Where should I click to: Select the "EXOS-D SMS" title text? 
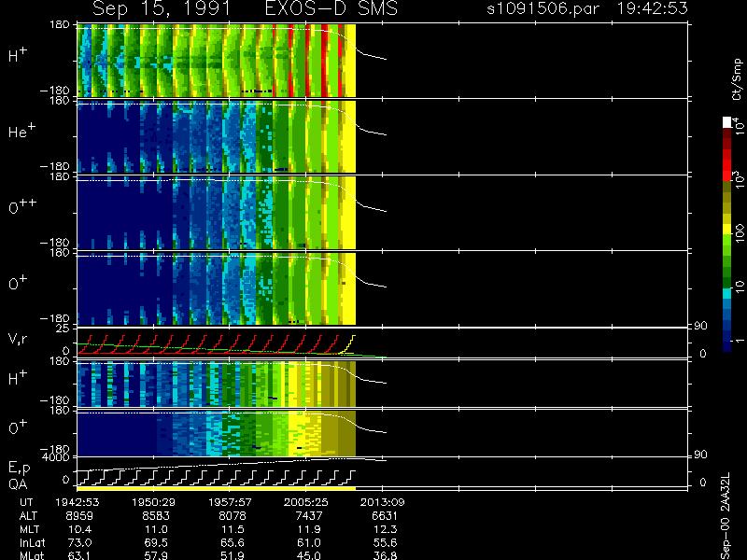pos(331,8)
